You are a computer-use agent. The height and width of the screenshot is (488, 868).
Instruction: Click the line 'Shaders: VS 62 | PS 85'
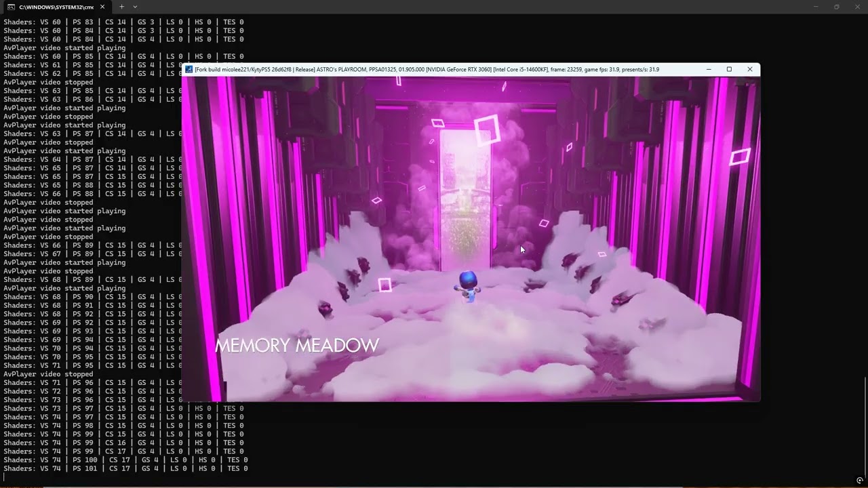coord(92,73)
